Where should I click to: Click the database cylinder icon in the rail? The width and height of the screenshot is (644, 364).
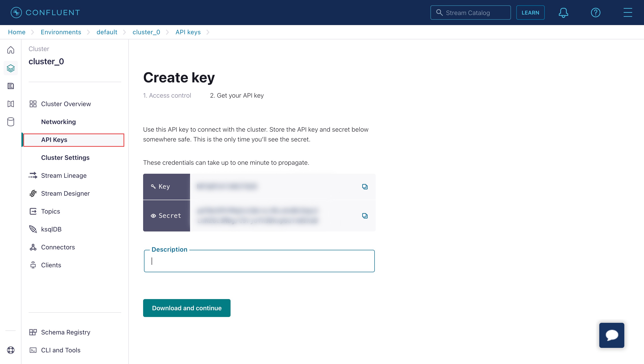point(11,122)
